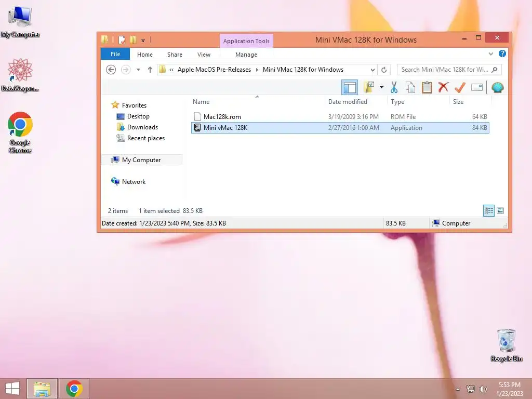The height and width of the screenshot is (399, 532).
Task: Open the Quick Access Toolbar dropdown
Action: [x=143, y=41]
